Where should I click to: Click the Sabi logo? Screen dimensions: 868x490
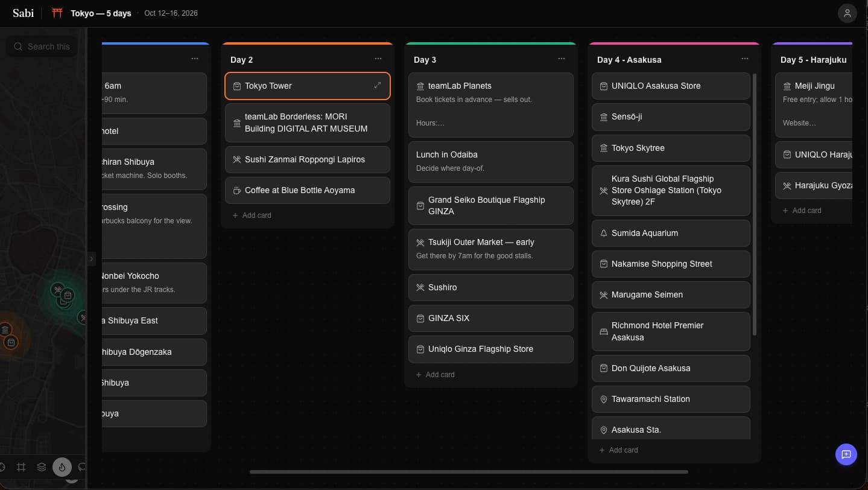point(24,13)
